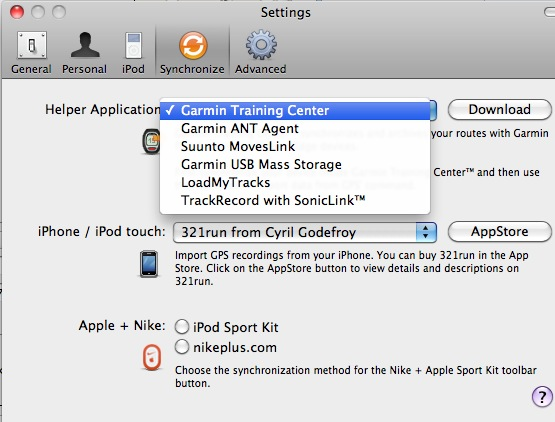This screenshot has width=555, height=422.
Task: Click the Apple + Nike label
Action: 122,325
